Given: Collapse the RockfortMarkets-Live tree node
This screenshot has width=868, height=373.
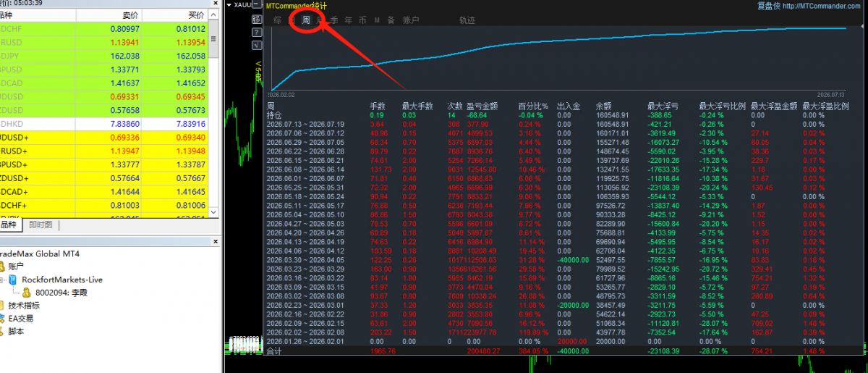Looking at the screenshot, I should click(x=2, y=280).
